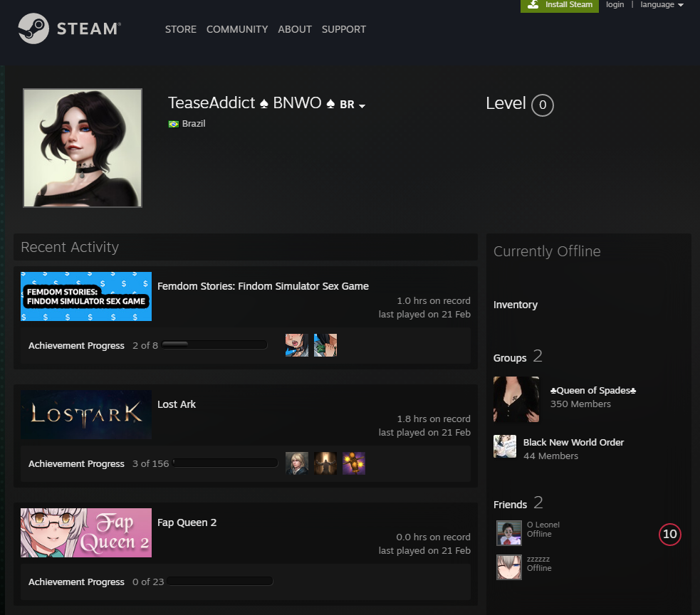Image resolution: width=700 pixels, height=615 pixels.
Task: Click the Steam logo icon
Action: 33,28
